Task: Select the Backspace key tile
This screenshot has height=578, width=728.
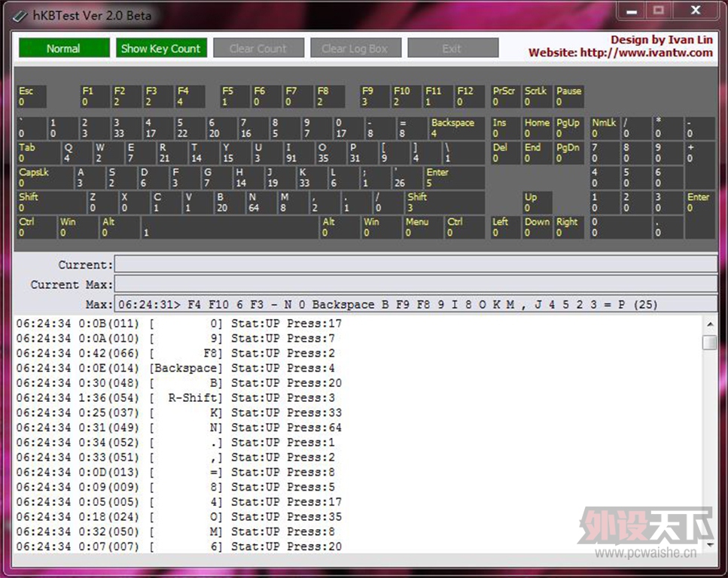Action: tap(456, 128)
